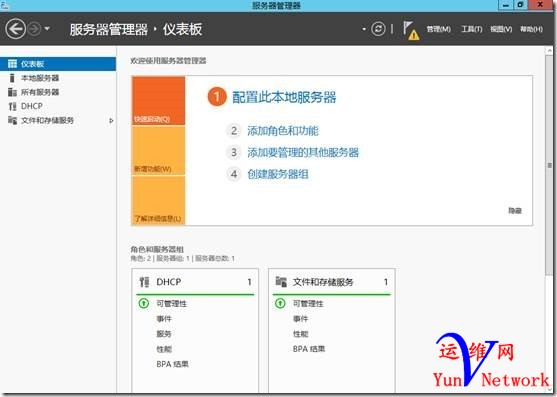Click the DHCP role icon in sidebar
Image resolution: width=557 pixels, height=397 pixels.
pyautogui.click(x=12, y=106)
